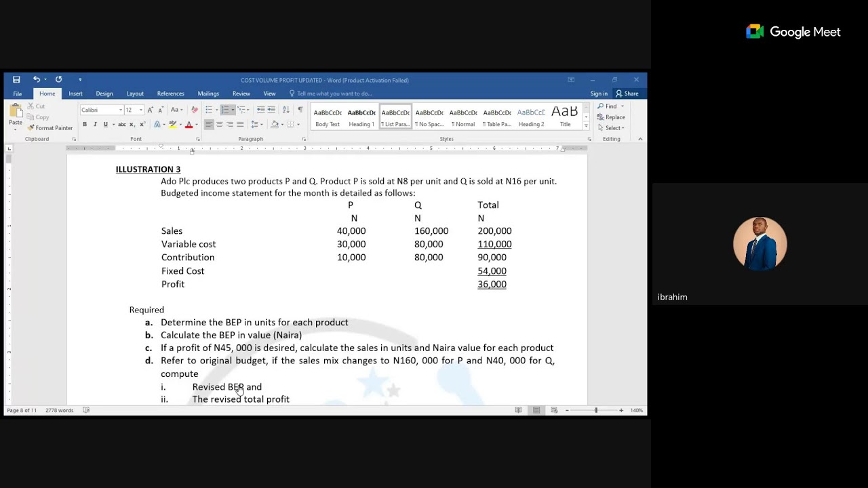Open the References tab

click(x=171, y=94)
